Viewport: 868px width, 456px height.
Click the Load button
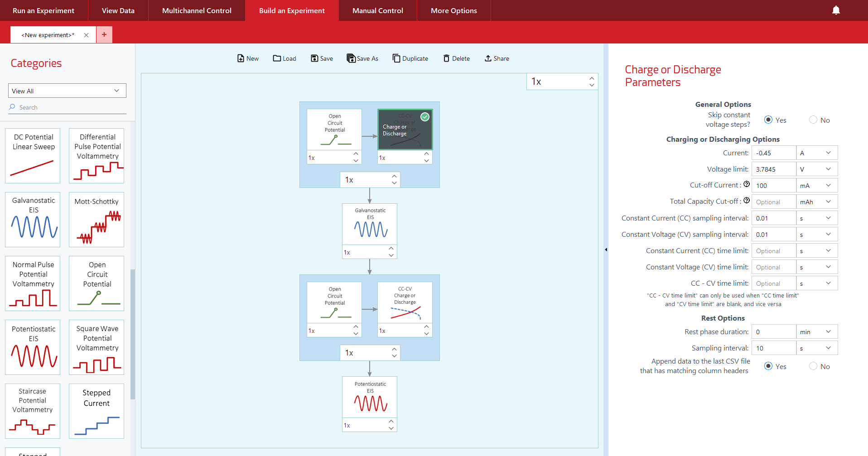(285, 58)
